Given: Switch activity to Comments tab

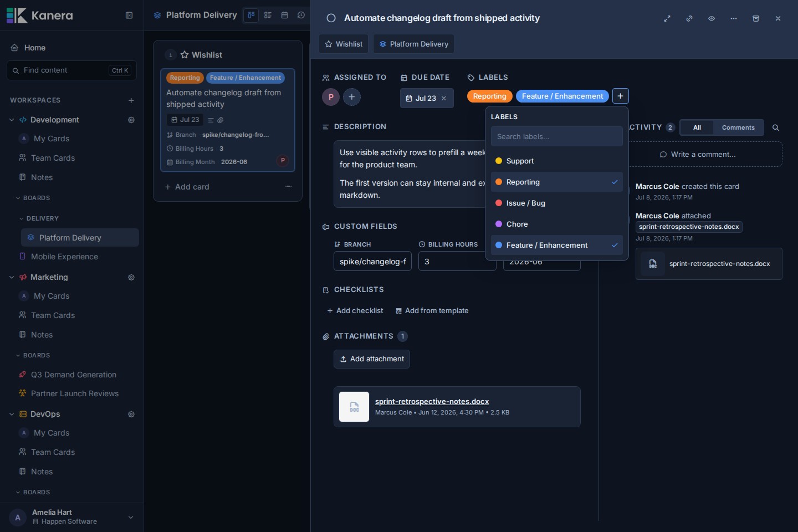Looking at the screenshot, I should pos(738,127).
